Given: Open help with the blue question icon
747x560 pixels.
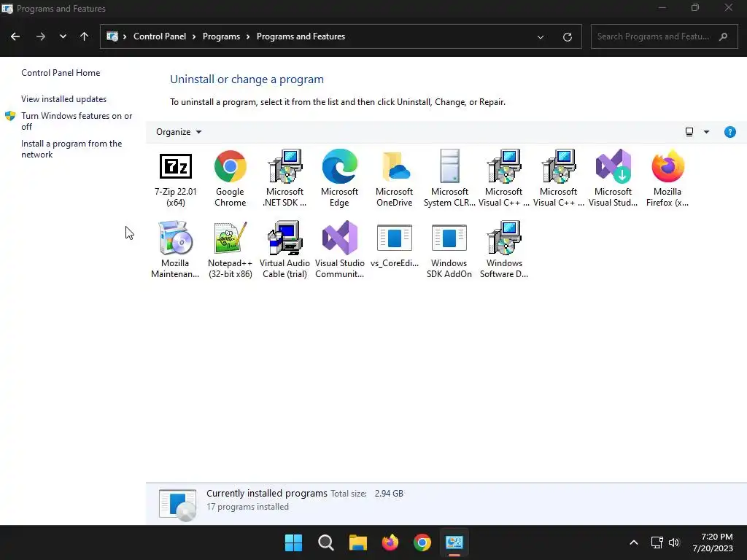Looking at the screenshot, I should tap(729, 132).
